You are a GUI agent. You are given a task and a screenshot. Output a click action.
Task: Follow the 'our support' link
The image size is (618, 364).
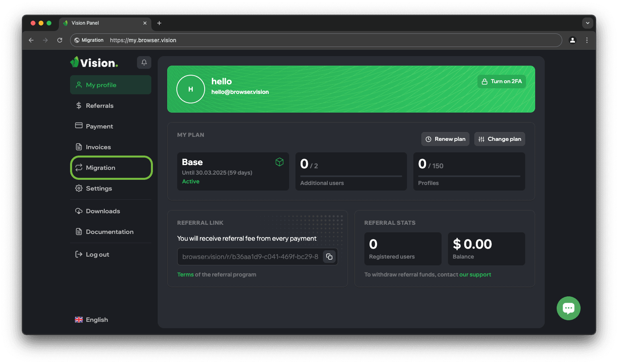point(475,274)
